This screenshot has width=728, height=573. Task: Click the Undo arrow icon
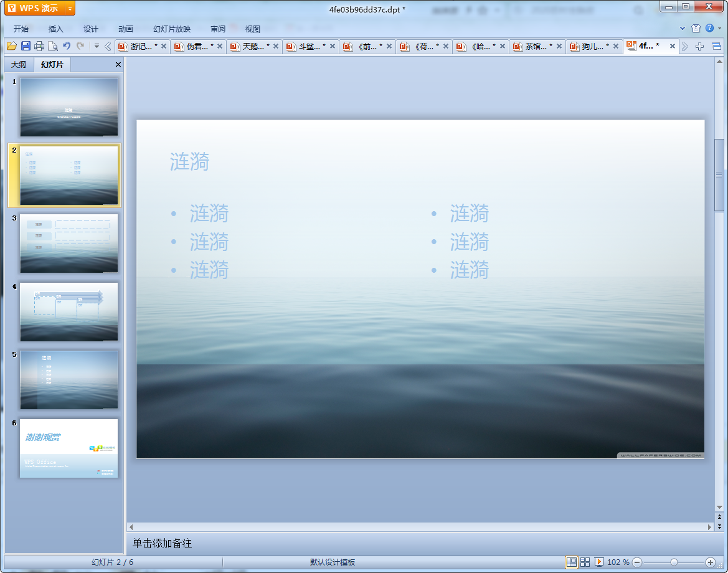point(67,46)
